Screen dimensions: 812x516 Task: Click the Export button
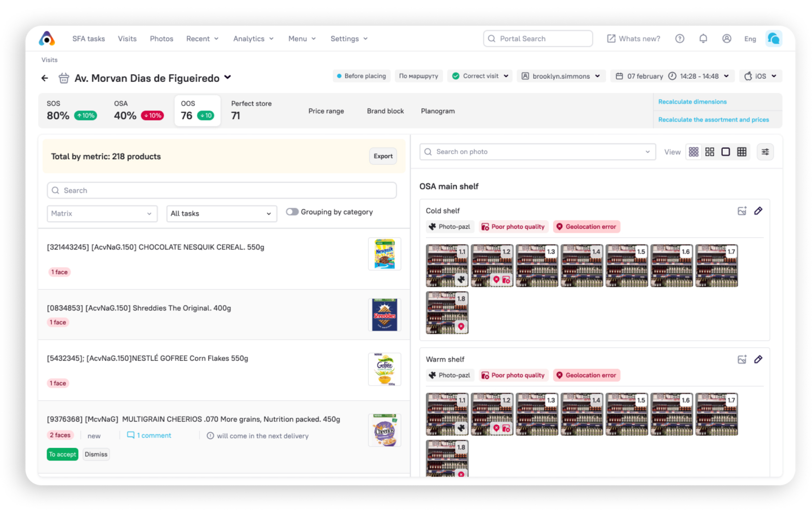coord(383,156)
